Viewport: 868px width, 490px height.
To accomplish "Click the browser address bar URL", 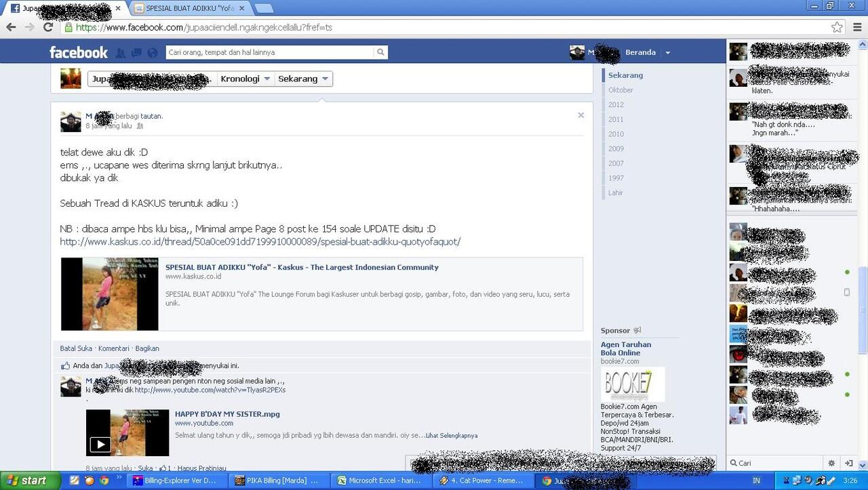I will tap(203, 28).
